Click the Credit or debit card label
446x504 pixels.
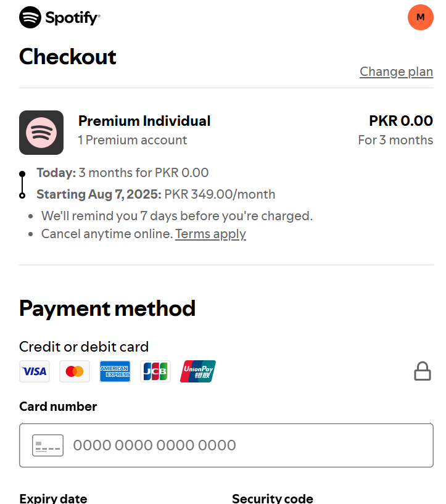(84, 347)
